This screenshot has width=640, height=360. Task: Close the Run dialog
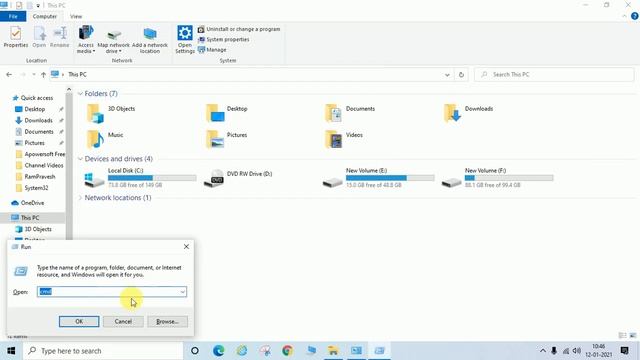pyautogui.click(x=186, y=247)
